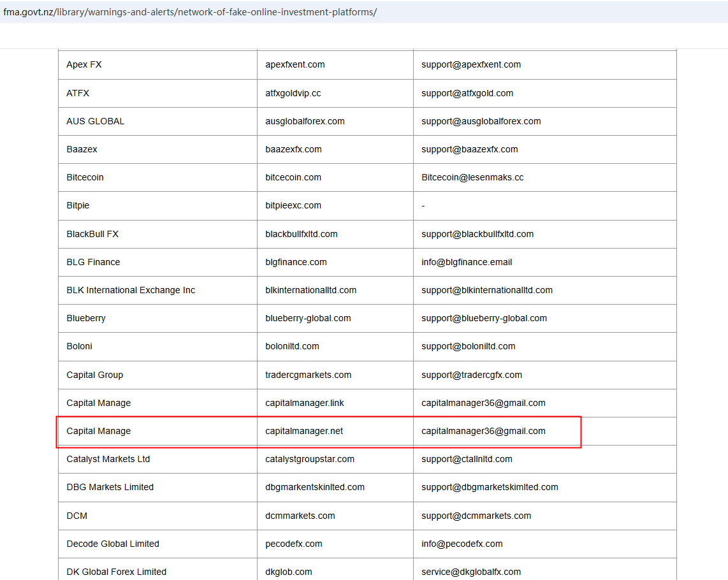The image size is (728, 580).
Task: Select the 'BLG Finance' name cell
Action: [158, 263]
